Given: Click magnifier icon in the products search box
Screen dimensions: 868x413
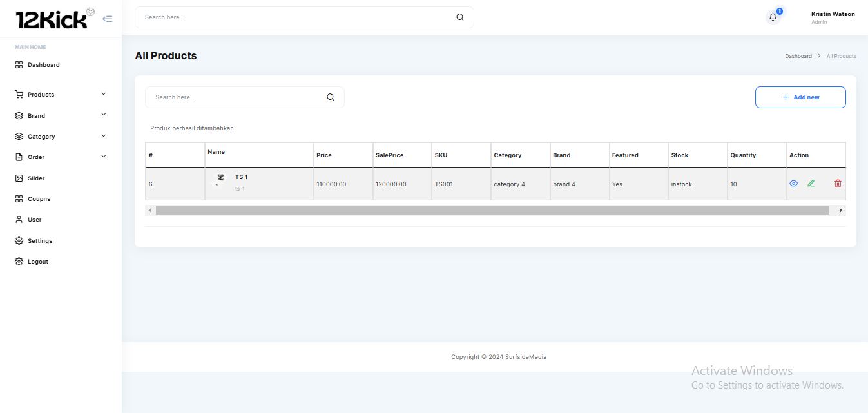Looking at the screenshot, I should [x=330, y=97].
